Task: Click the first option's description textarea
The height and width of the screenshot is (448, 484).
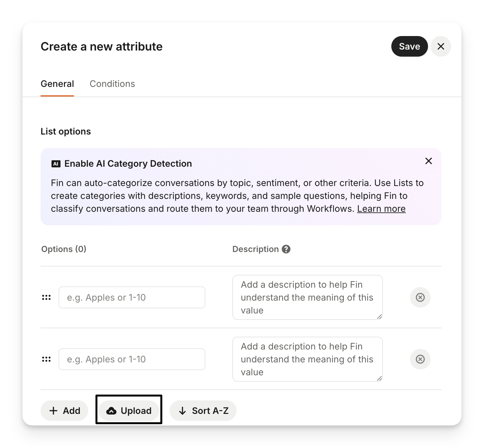Action: coord(307,297)
